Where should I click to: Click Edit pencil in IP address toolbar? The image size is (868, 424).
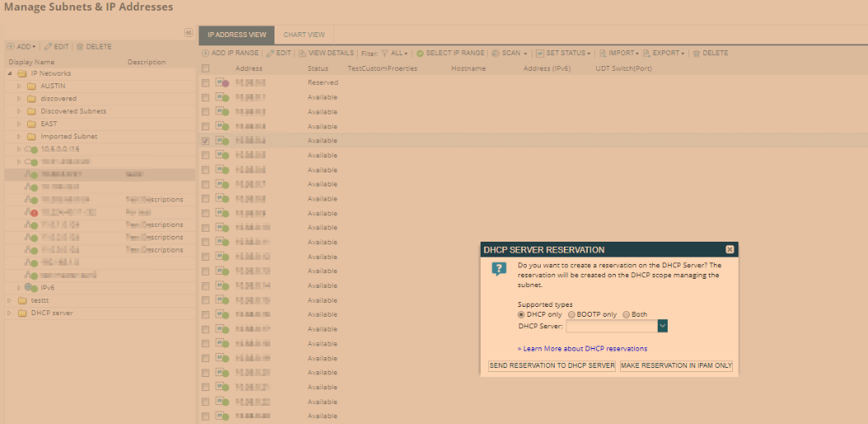(x=279, y=54)
